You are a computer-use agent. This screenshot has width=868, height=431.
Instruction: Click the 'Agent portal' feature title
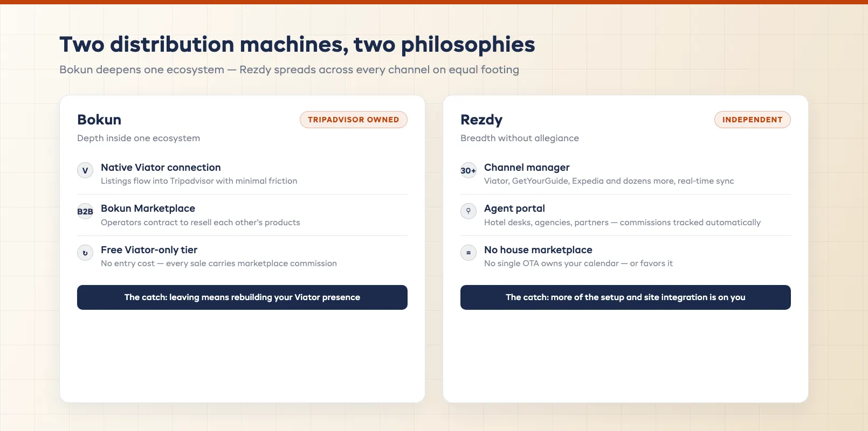click(514, 208)
